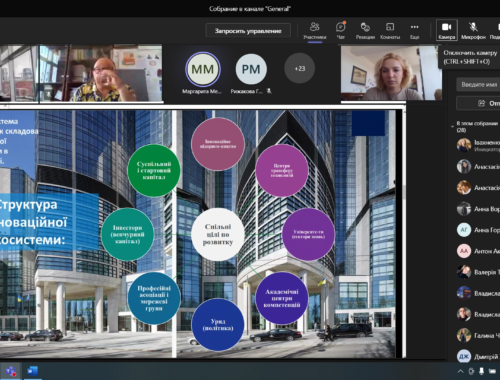Select participant Дмитрій with ДЖ avatar
The height and width of the screenshot is (380, 500).
(x=478, y=356)
